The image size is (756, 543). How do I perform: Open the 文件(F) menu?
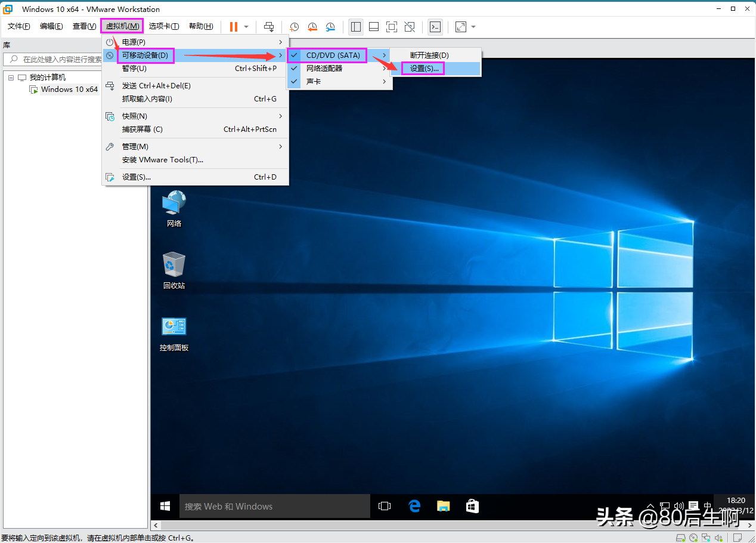(x=18, y=26)
